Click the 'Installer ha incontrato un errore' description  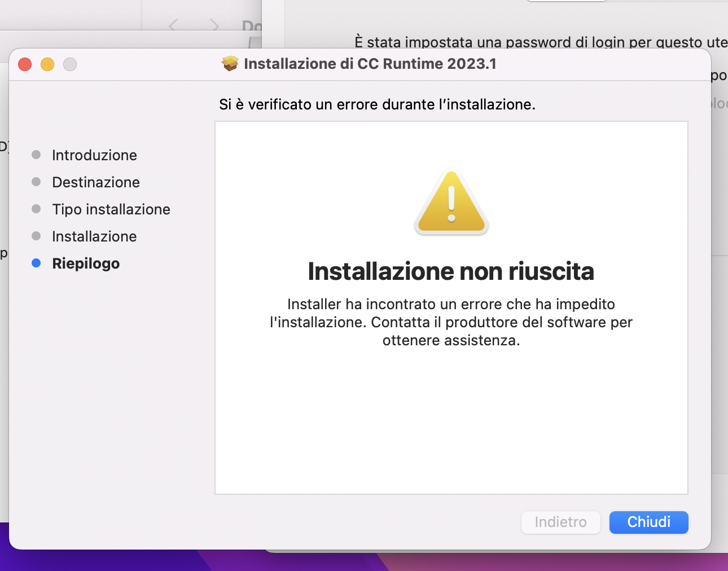(x=451, y=322)
